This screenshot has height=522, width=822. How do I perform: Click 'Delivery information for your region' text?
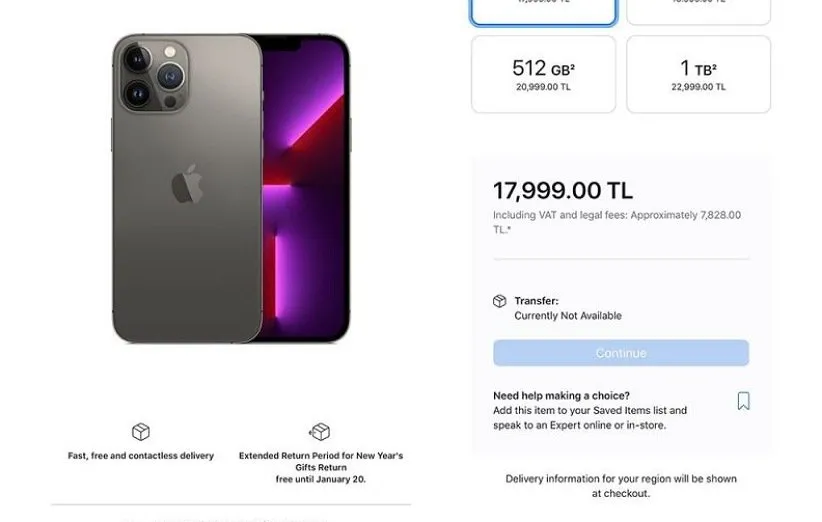pos(621,486)
